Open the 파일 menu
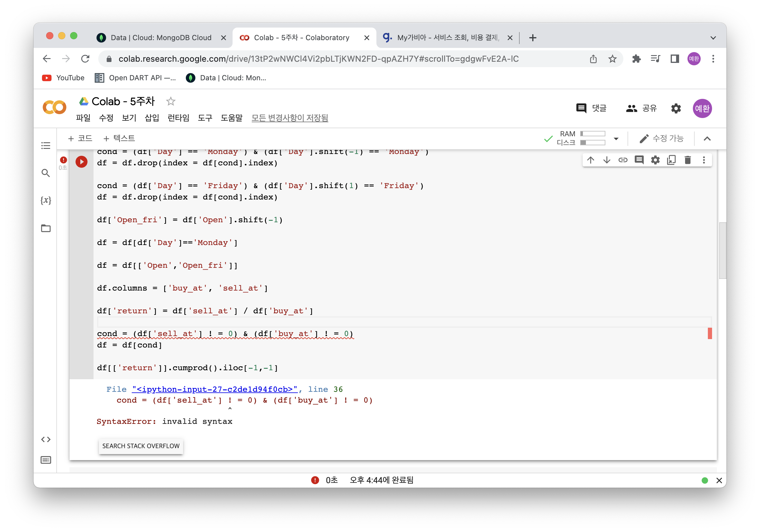Viewport: 760px width, 532px height. [83, 118]
